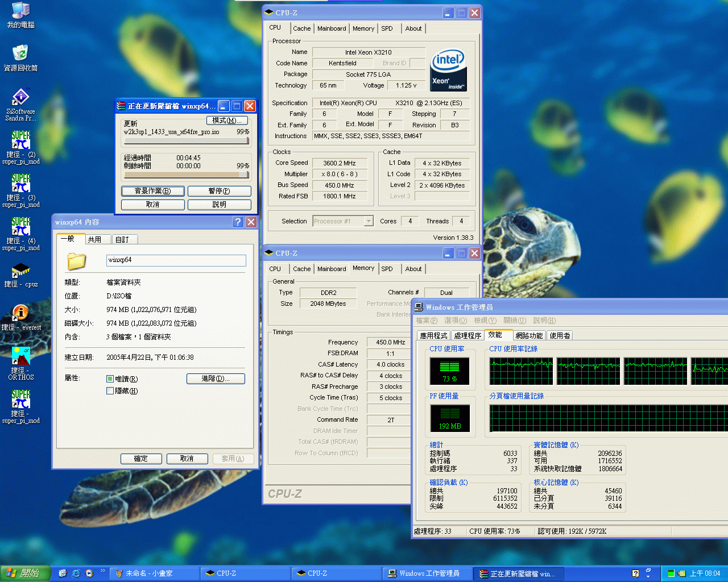This screenshot has height=582, width=728.
Task: Toggle the read-only attribute checkbox
Action: click(110, 379)
